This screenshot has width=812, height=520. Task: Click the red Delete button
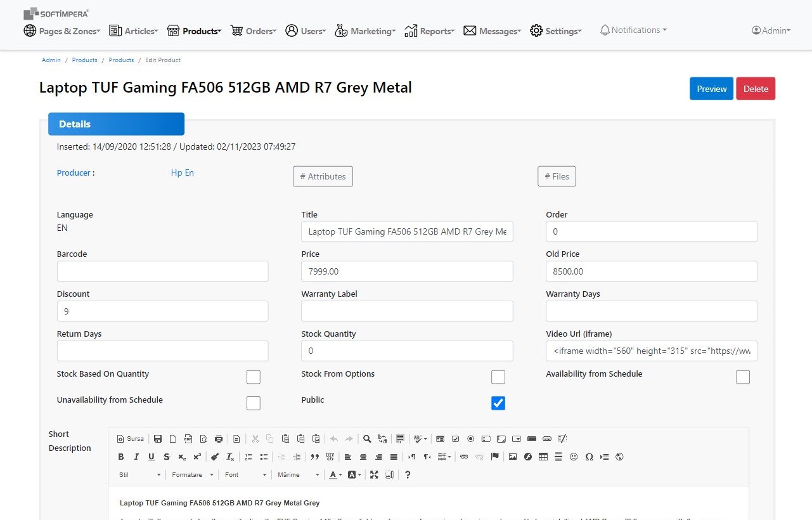(756, 89)
